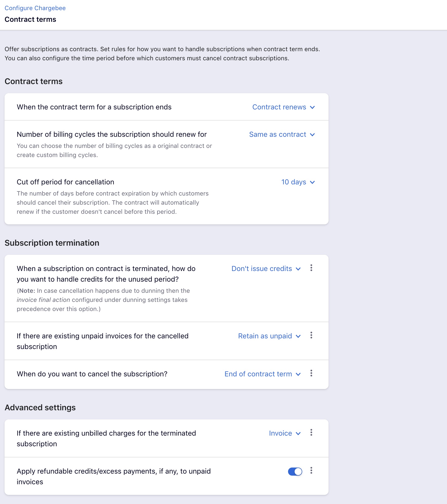Open three-dot menu for credits handling row
447x504 pixels.
pyautogui.click(x=311, y=268)
